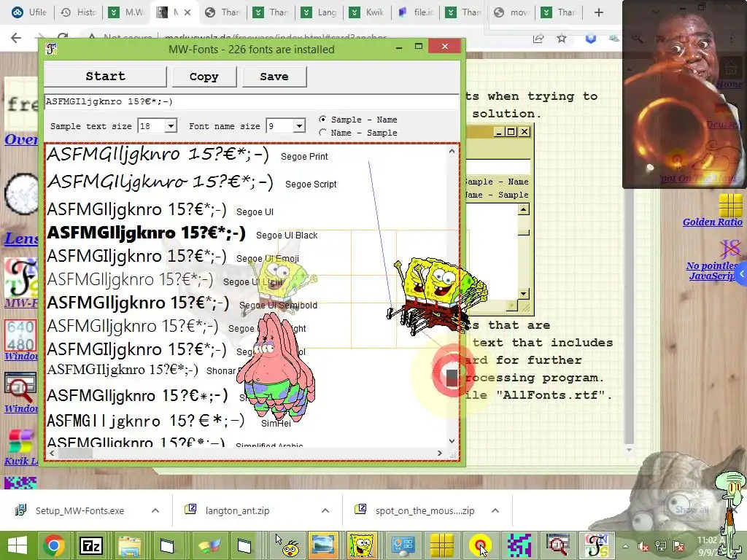The image size is (747, 560).
Task: Switch to the Kwik browser tab
Action: [x=367, y=12]
